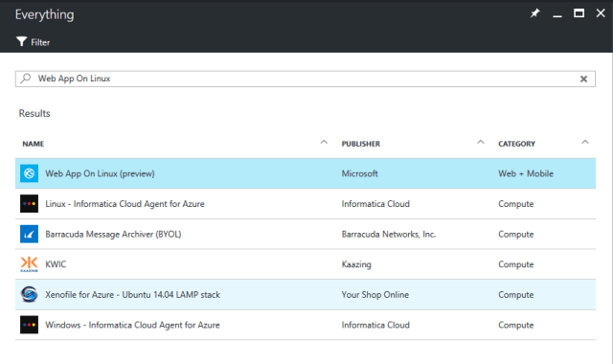This screenshot has width=613, height=364.
Task: Select the Web App On Linux icon
Action: click(30, 173)
